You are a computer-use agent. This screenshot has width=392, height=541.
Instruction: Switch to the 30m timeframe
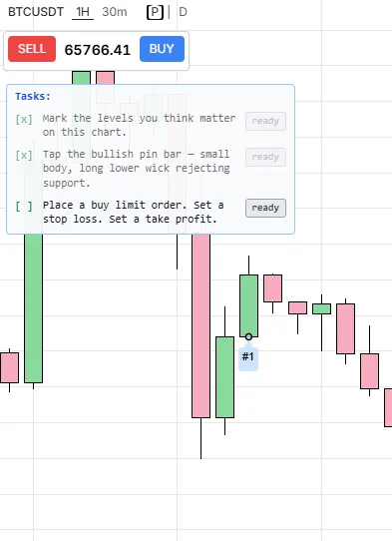(x=115, y=12)
